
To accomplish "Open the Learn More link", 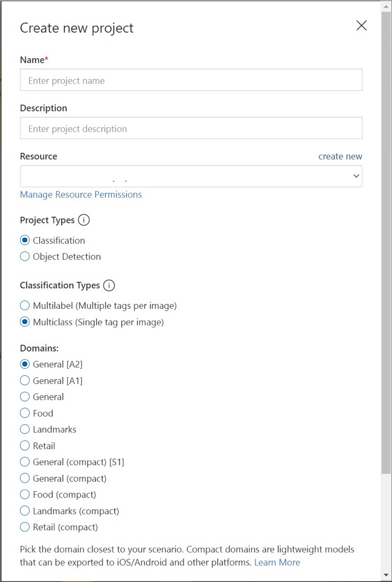I will [x=277, y=562].
